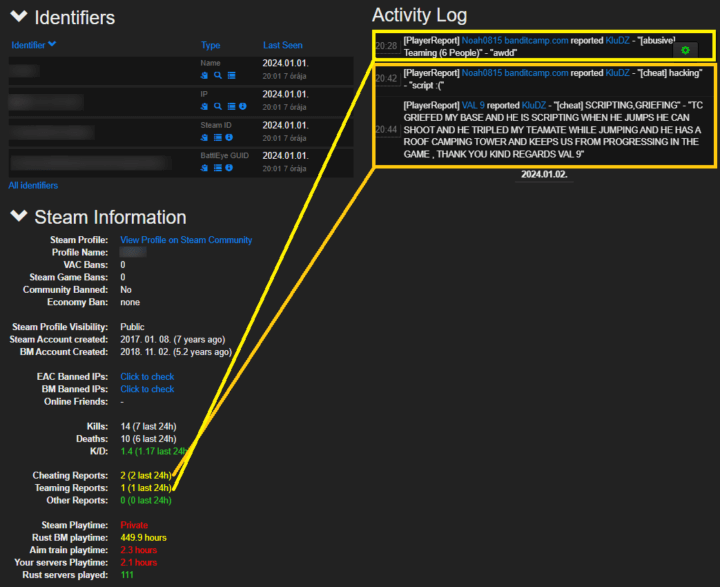The image size is (720, 587).
Task: Click the Steam Profile Visibility 'Public' value
Action: pos(132,327)
